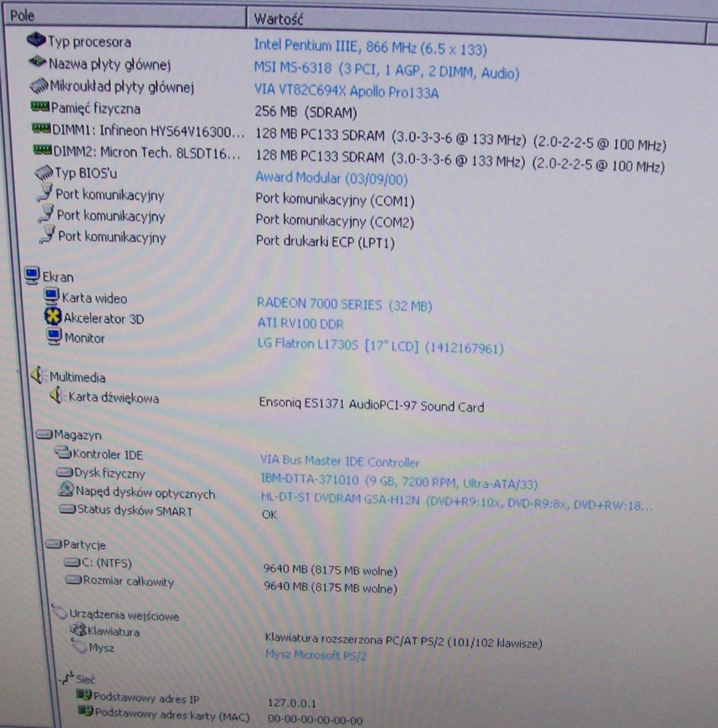Click the optical drive icon for Napęd dysków optycznych

tap(66, 490)
